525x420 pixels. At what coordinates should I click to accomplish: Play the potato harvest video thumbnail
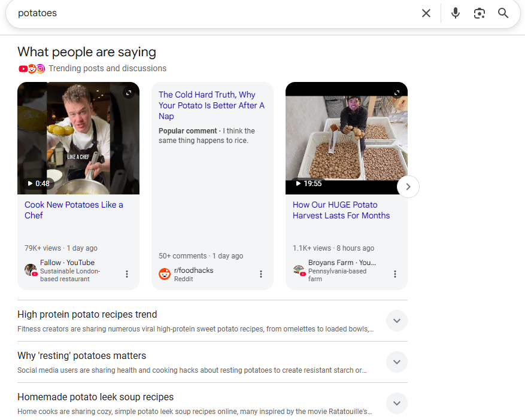click(x=347, y=138)
